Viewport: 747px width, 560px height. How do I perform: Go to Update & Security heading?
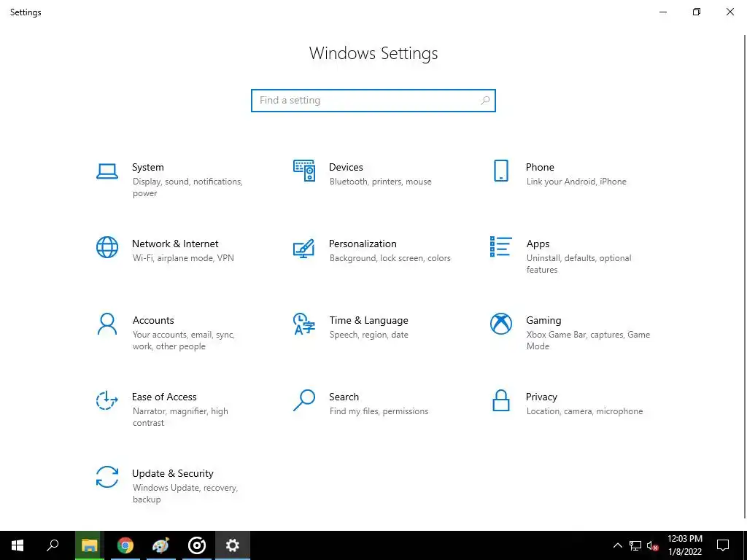point(172,473)
